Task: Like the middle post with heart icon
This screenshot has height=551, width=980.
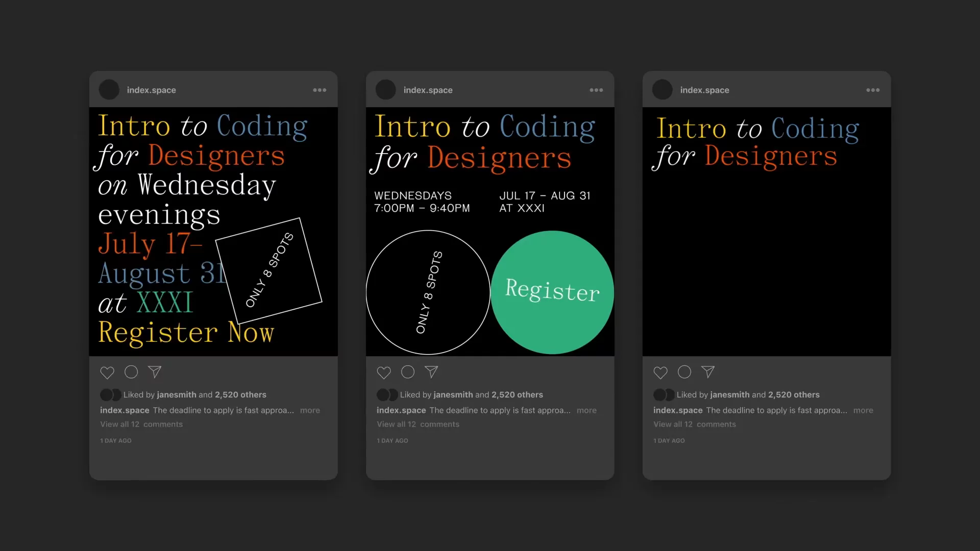Action: coord(384,372)
